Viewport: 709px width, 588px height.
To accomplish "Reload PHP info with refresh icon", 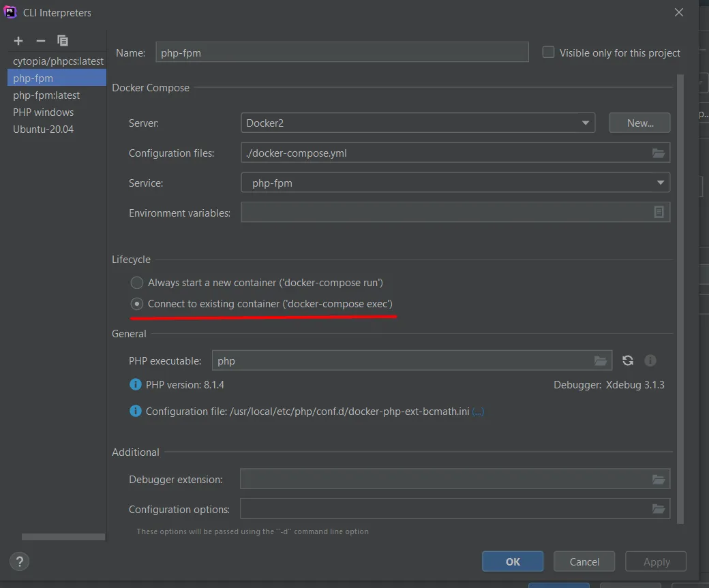I will [628, 360].
